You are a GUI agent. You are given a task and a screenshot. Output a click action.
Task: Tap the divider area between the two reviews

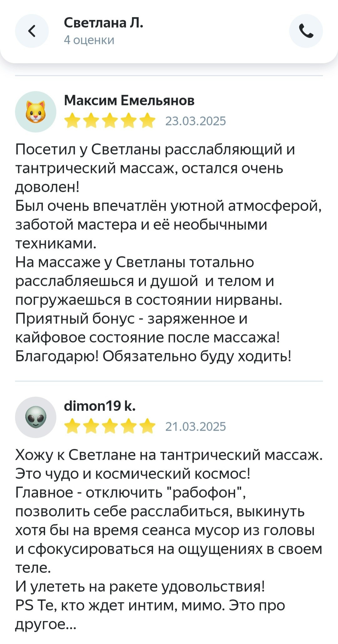169,381
